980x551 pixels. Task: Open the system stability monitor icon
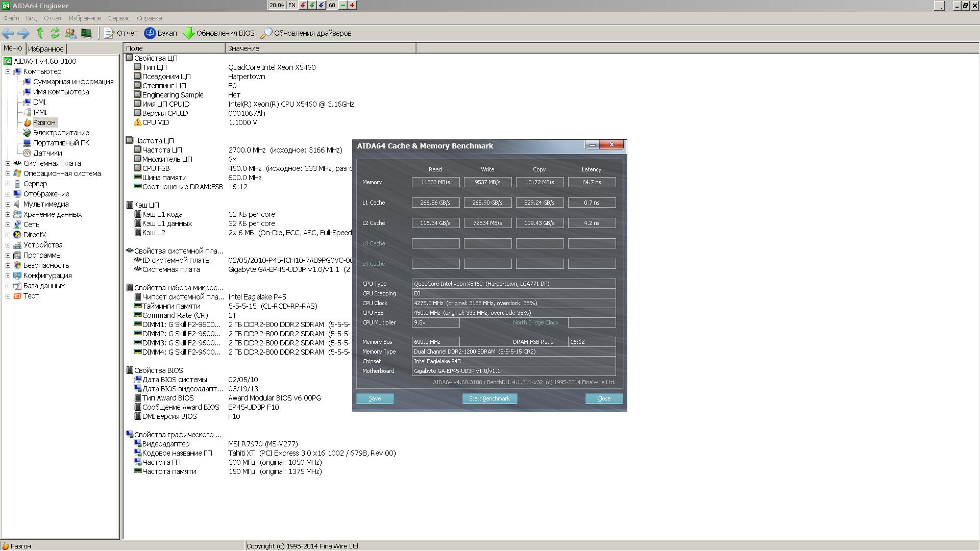(86, 34)
